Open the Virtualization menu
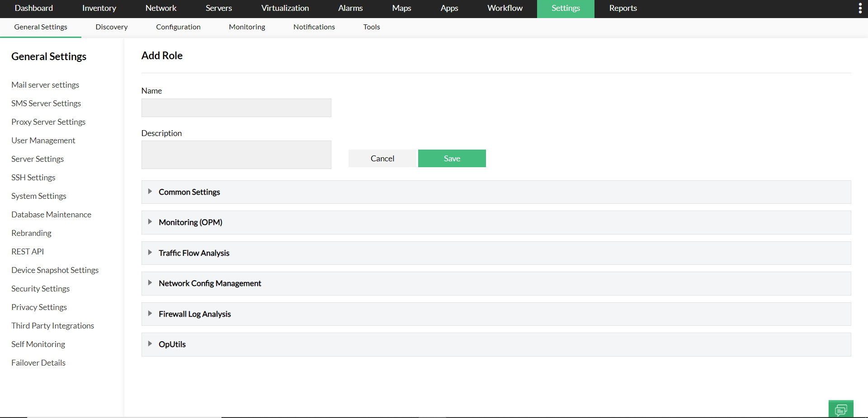 pos(285,8)
